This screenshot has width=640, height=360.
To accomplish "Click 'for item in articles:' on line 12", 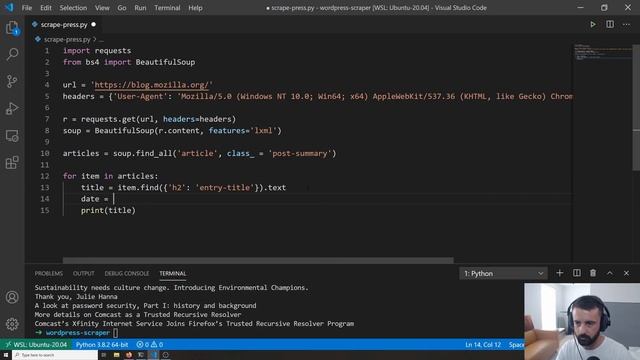I will [x=110, y=176].
